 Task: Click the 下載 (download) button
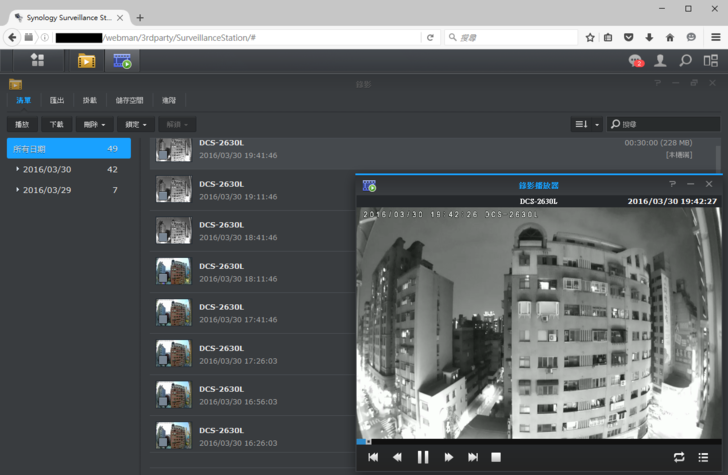pyautogui.click(x=56, y=124)
